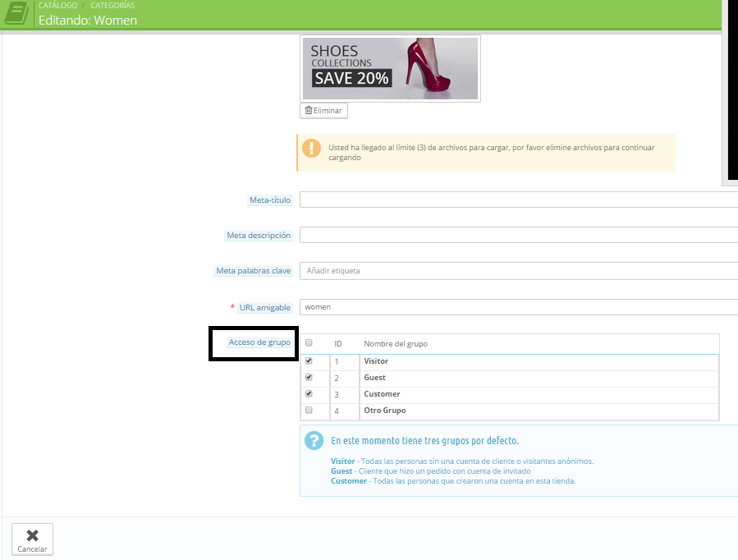
Task: Click the Cancelar button
Action: 33,539
